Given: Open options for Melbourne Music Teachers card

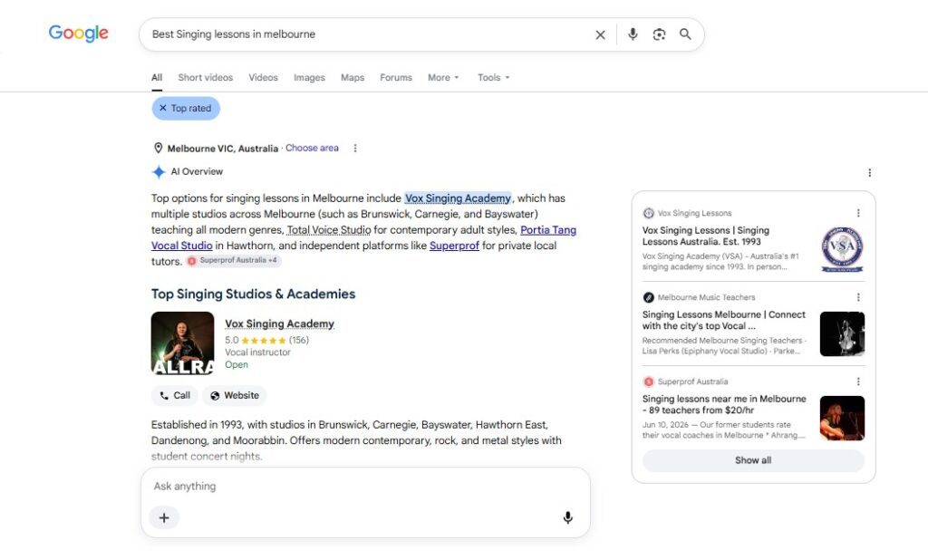Looking at the screenshot, I should tap(858, 297).
